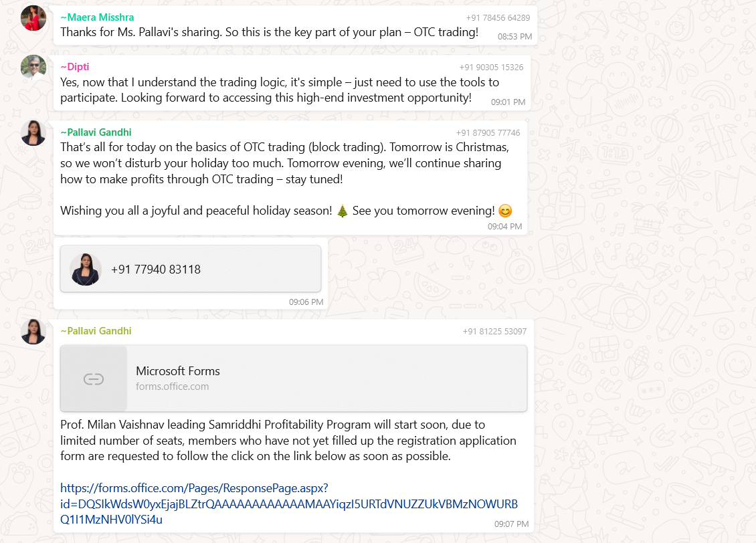The image size is (756, 543).
Task: Click the smiling emoji after 'tomorrow evening!'
Action: click(505, 211)
